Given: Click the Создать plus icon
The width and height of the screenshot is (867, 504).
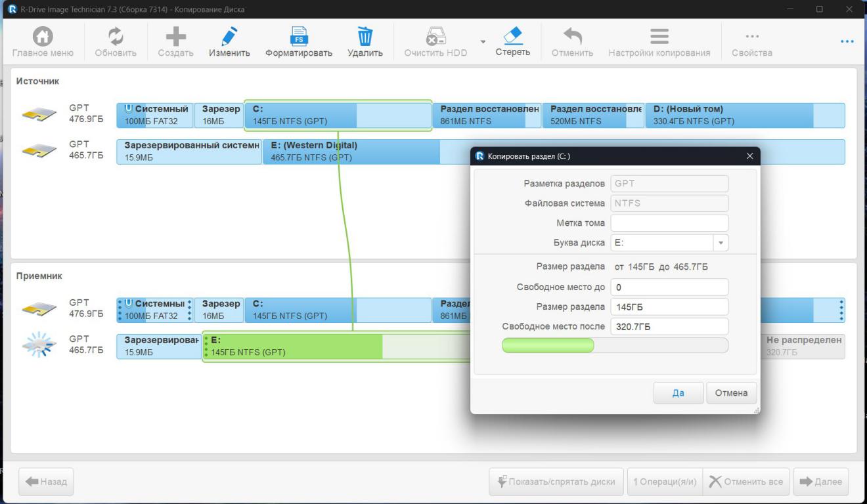Looking at the screenshot, I should pyautogui.click(x=175, y=37).
